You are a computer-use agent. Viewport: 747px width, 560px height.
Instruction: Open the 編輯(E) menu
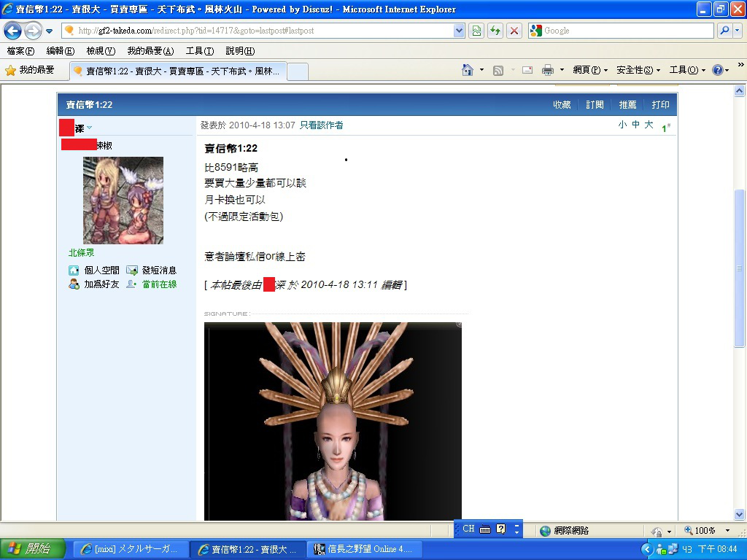click(x=60, y=51)
